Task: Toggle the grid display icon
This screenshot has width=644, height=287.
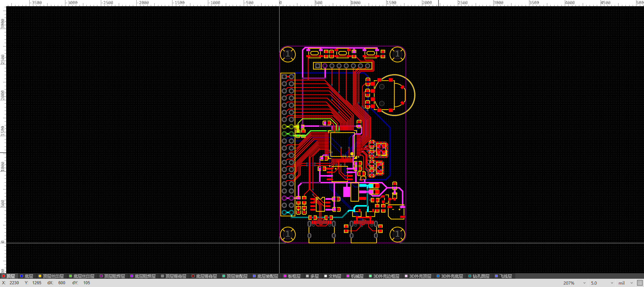Action: click(x=640, y=283)
